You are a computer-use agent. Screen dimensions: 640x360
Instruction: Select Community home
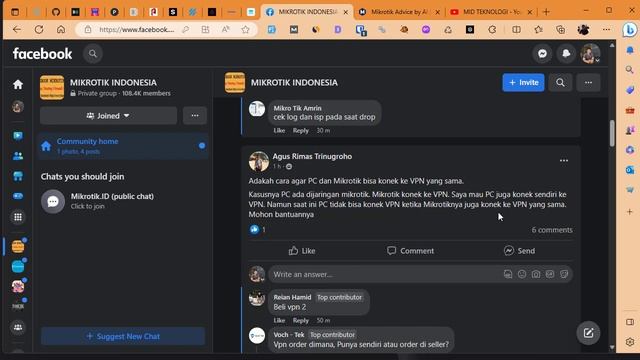pos(123,146)
